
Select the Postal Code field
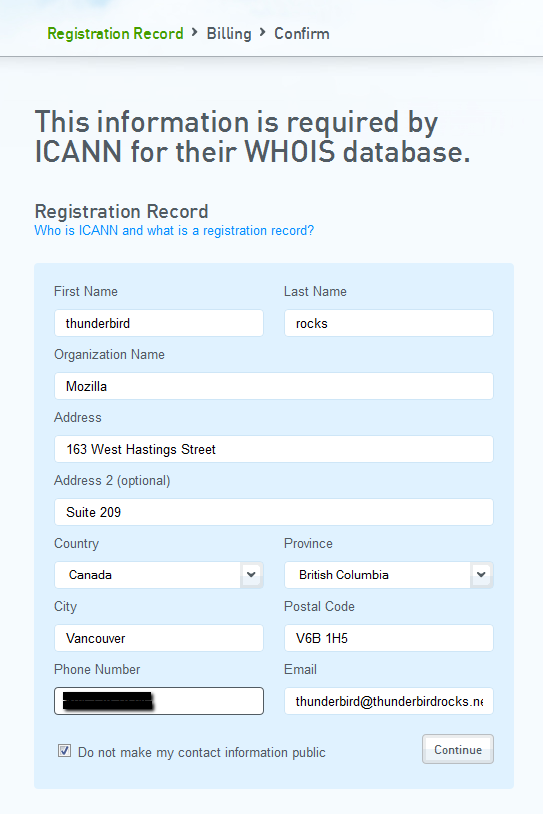point(389,638)
